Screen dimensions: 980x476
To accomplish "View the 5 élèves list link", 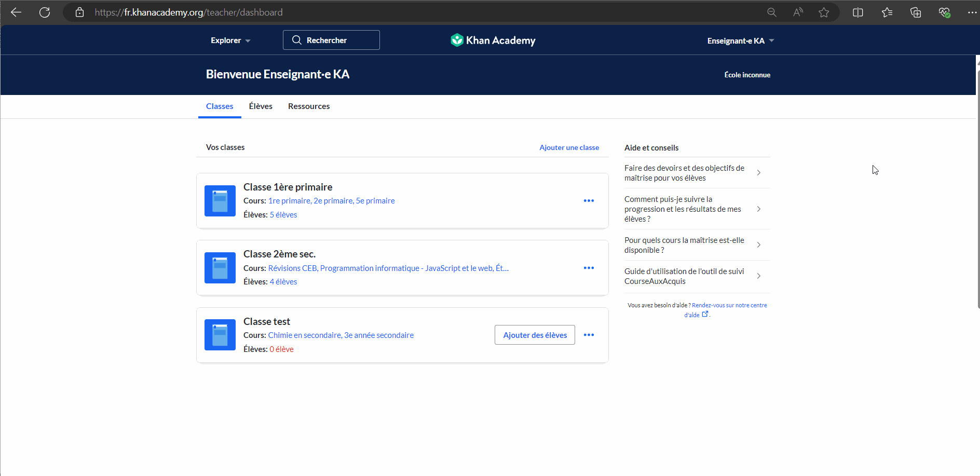I will [283, 215].
